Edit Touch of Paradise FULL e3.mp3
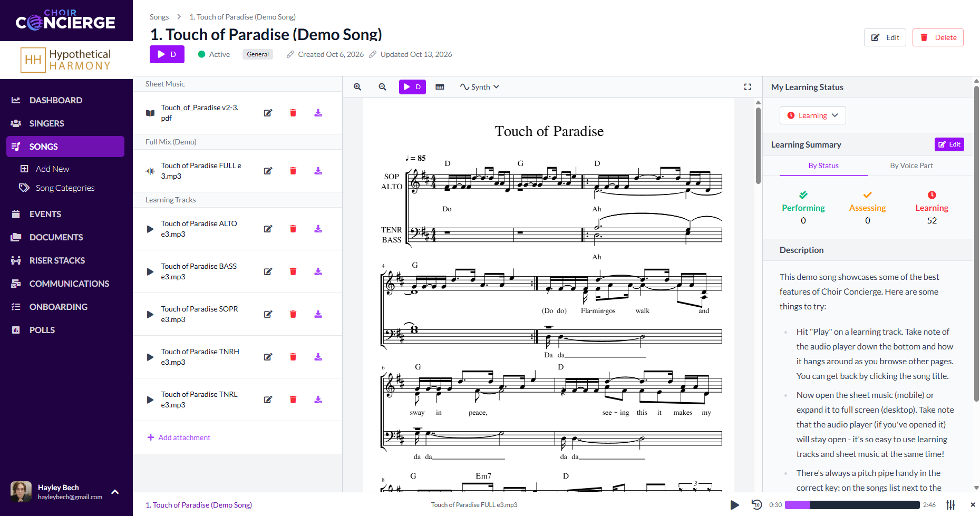This screenshot has width=980, height=516. (268, 171)
